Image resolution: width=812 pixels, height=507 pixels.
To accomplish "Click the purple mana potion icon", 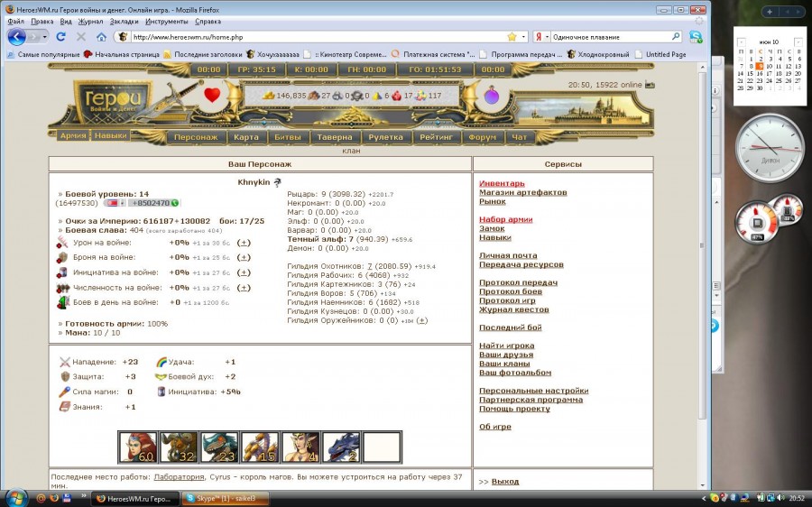I will pyautogui.click(x=492, y=96).
